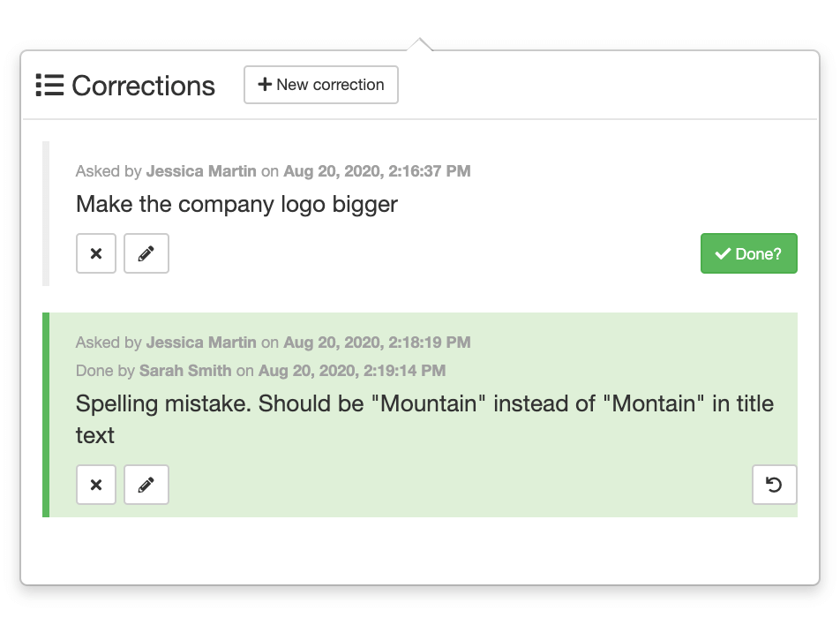Click the list icon beside Corrections heading
Image resolution: width=840 pixels, height=625 pixels.
pyautogui.click(x=49, y=86)
